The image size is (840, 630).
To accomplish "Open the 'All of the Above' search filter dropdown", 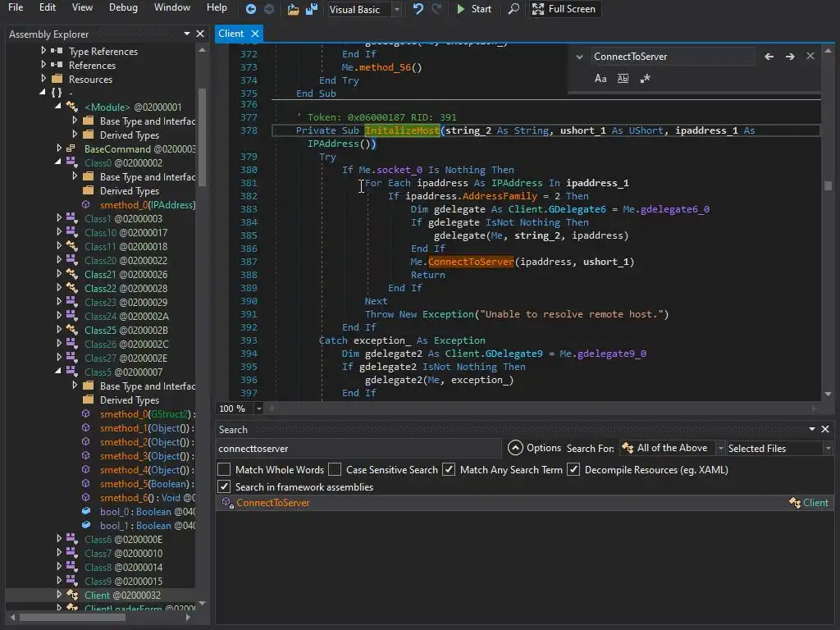I will point(720,449).
